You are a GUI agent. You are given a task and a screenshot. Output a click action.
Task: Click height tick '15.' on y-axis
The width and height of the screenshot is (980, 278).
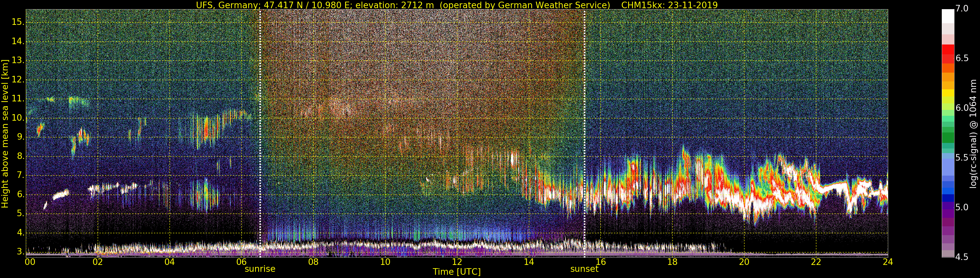pos(18,22)
